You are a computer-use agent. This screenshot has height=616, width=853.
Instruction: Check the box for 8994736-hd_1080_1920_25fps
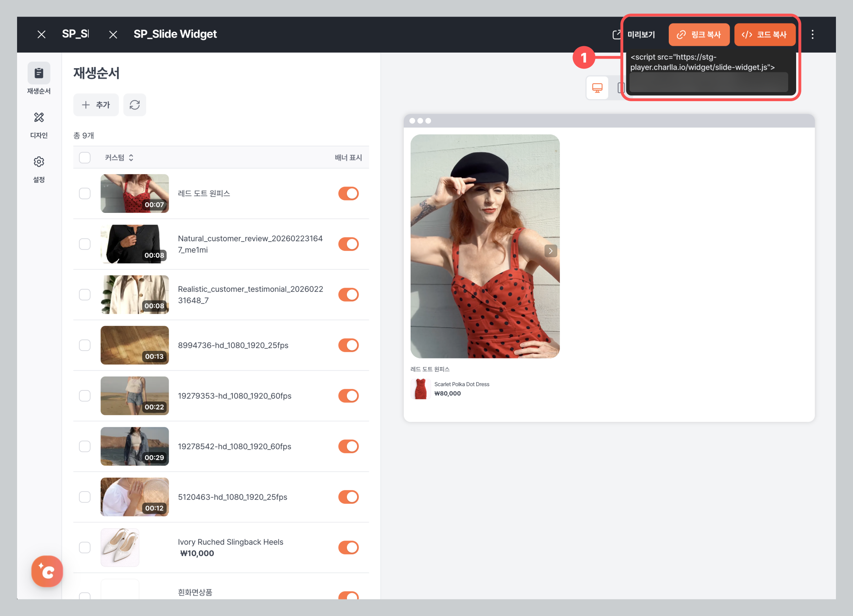coord(85,345)
